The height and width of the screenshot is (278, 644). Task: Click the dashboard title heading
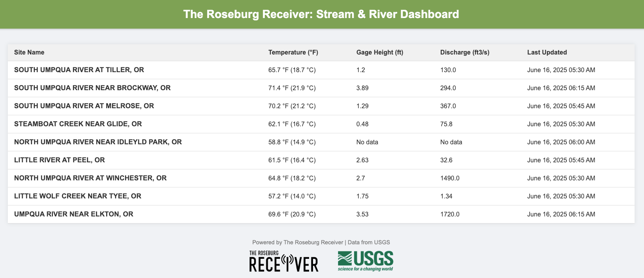321,15
